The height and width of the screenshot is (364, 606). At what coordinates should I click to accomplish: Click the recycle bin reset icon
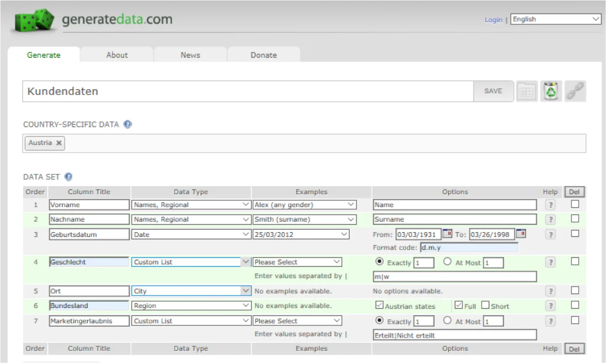551,92
